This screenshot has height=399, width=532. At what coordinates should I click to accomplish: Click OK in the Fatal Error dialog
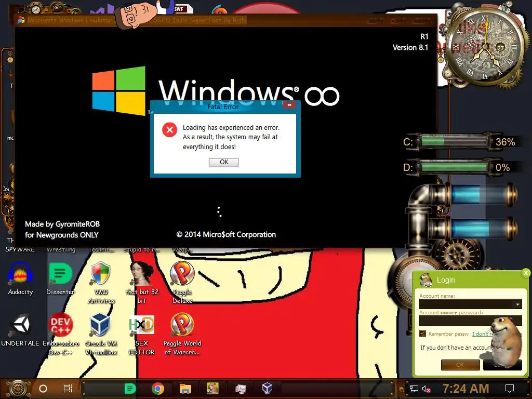click(x=223, y=162)
